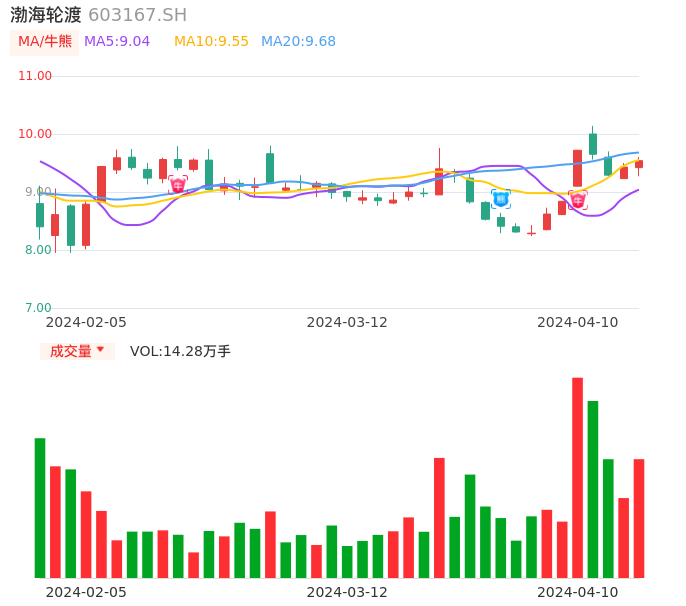Toggle the MA10 yellow line legend
This screenshot has height=606, width=686.
211,42
